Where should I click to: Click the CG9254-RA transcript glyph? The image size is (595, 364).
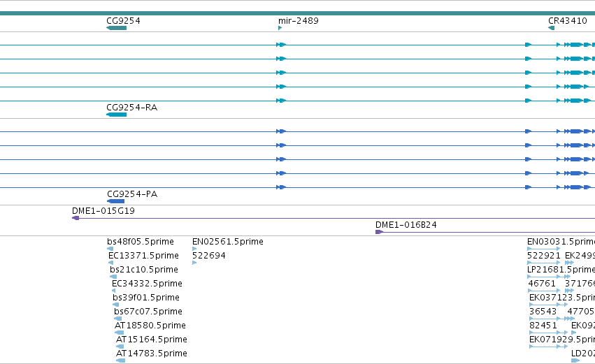pos(116,115)
